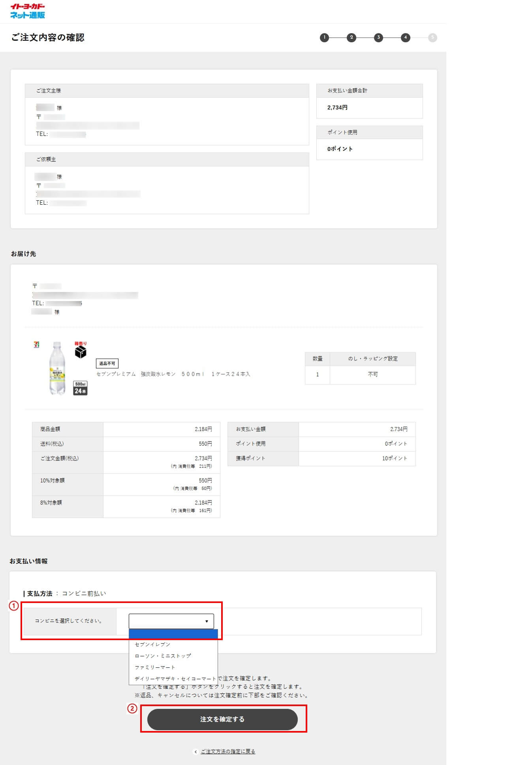This screenshot has width=532, height=765.
Task: Click step 1 circle in progress indicator
Action: pyautogui.click(x=324, y=38)
